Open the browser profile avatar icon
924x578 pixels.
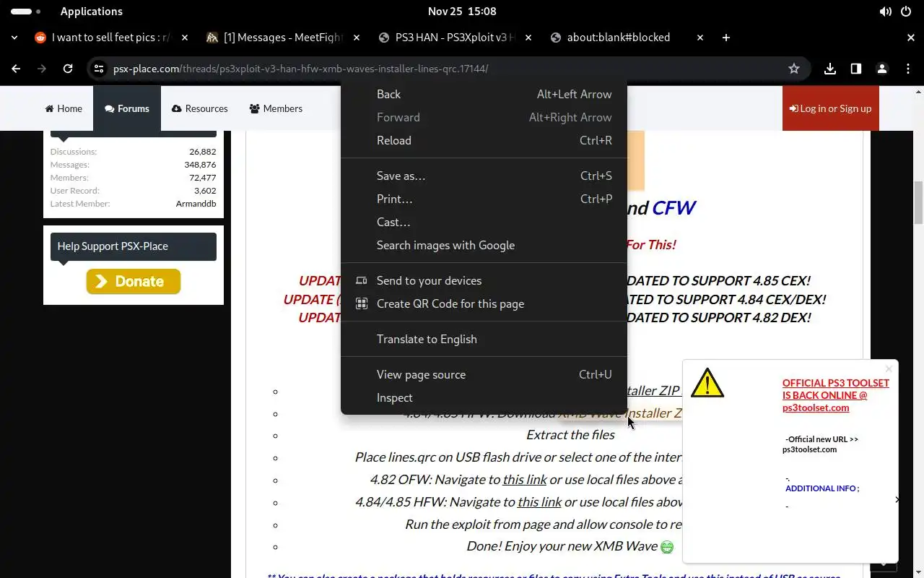882,69
